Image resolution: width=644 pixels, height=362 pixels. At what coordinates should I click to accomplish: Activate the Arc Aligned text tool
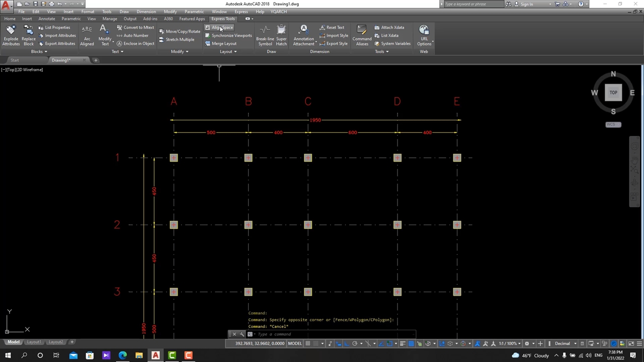tap(87, 35)
